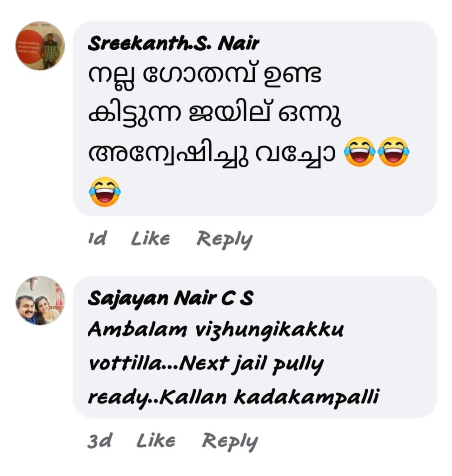Click the second laughing emoji after വച്ചോ

pyautogui.click(x=394, y=152)
